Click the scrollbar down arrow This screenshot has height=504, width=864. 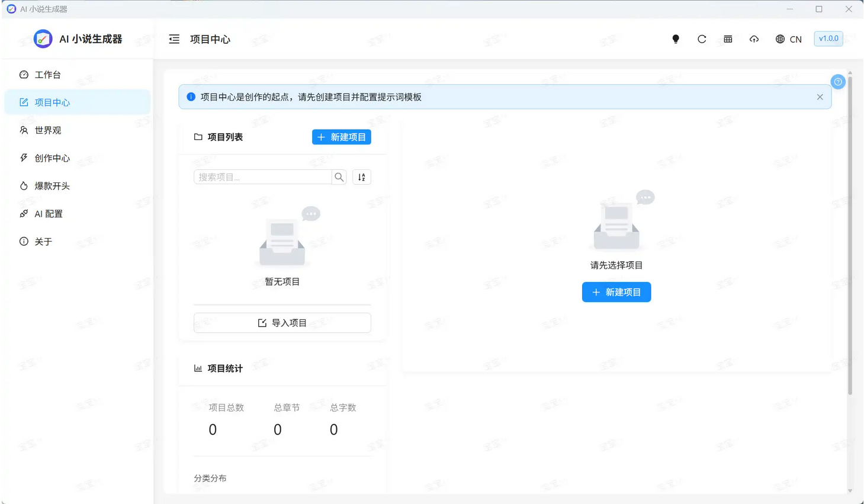[x=850, y=490]
